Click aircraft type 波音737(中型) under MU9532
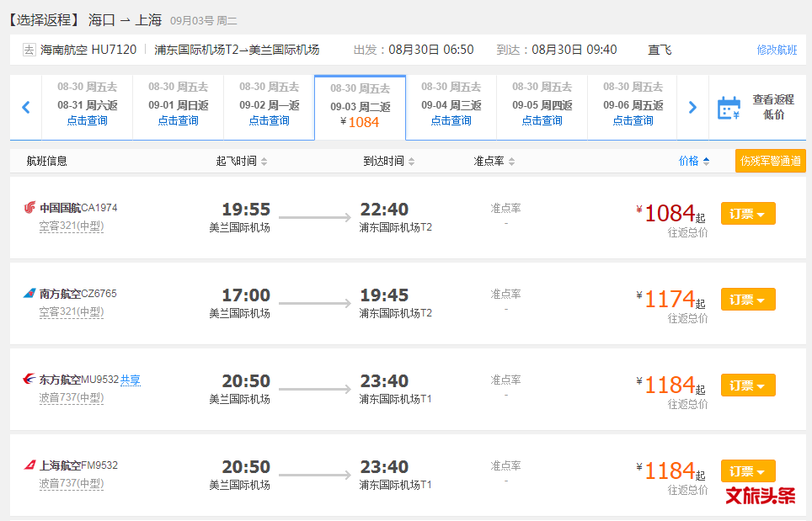 (72, 398)
